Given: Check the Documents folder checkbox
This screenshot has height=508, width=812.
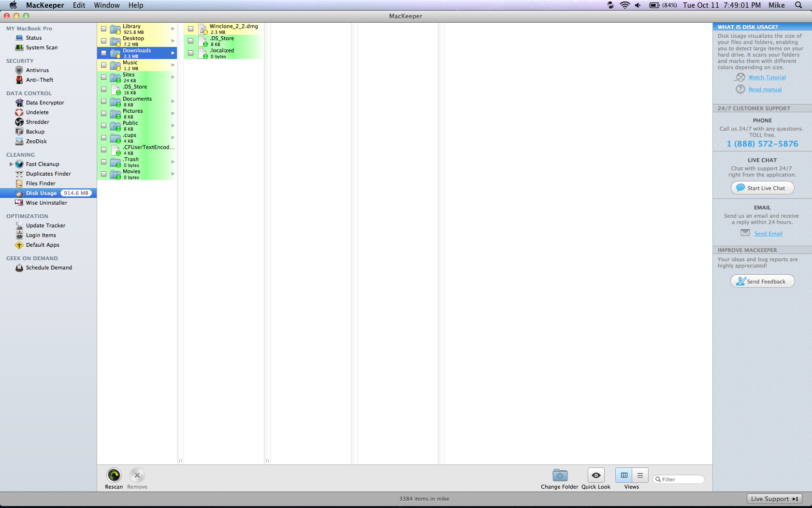Looking at the screenshot, I should click(x=103, y=102).
